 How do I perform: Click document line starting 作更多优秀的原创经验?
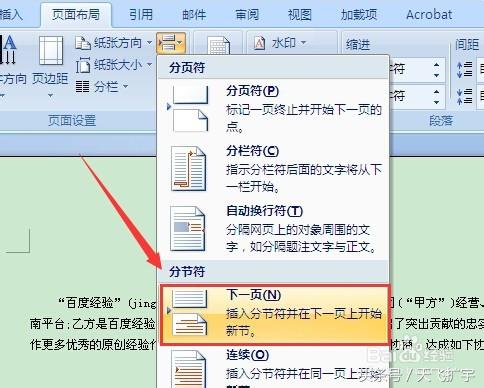(x=93, y=344)
